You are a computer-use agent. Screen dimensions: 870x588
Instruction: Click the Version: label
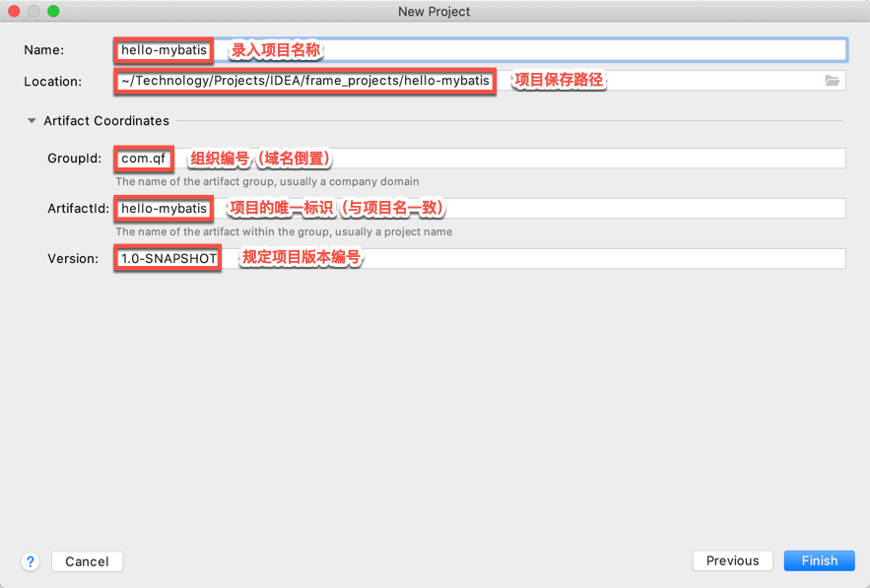[73, 258]
